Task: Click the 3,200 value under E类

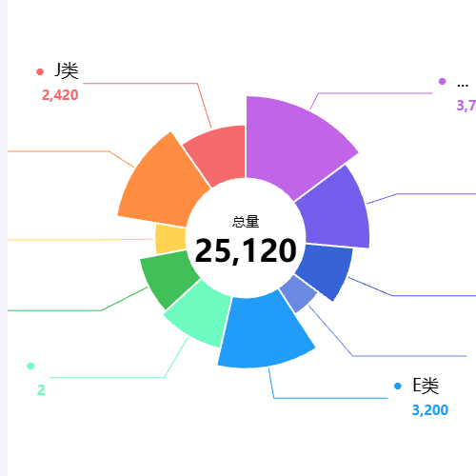Action: click(430, 410)
